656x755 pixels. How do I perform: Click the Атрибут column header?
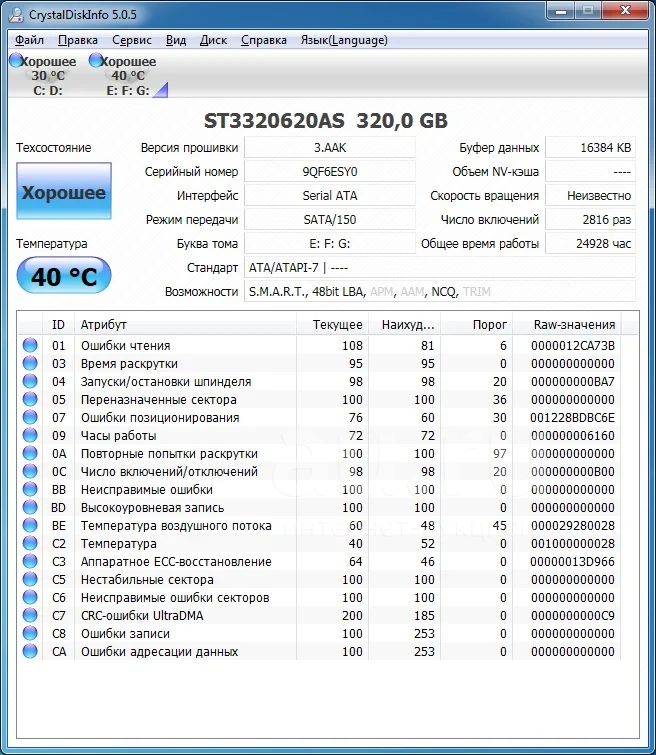click(185, 325)
